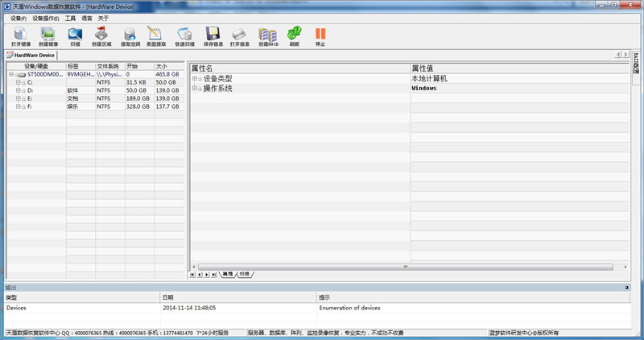This screenshot has height=340, width=644.
Task: Switch to the 属性 bottom tab
Action: click(x=228, y=274)
